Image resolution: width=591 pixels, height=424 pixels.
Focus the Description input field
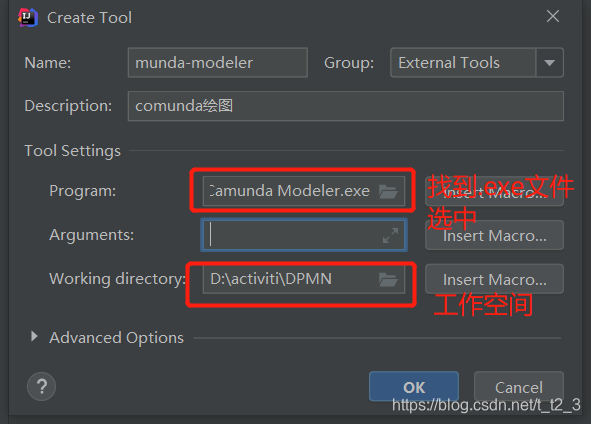(346, 106)
